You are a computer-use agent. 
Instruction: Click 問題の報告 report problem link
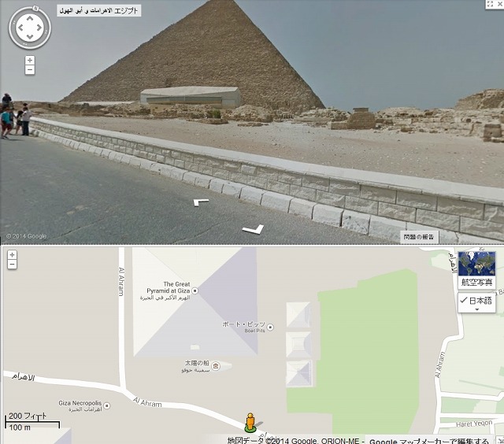coord(419,237)
